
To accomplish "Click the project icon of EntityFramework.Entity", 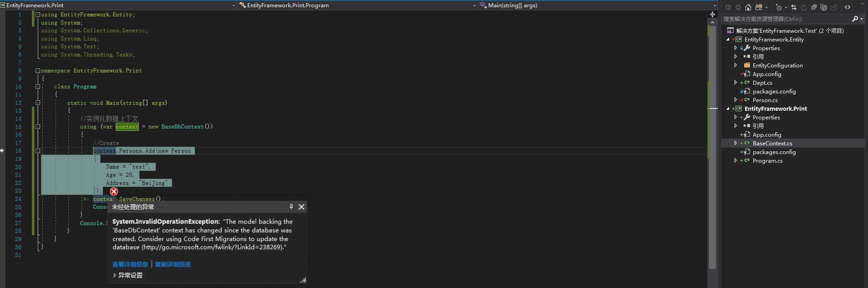I will coord(739,39).
